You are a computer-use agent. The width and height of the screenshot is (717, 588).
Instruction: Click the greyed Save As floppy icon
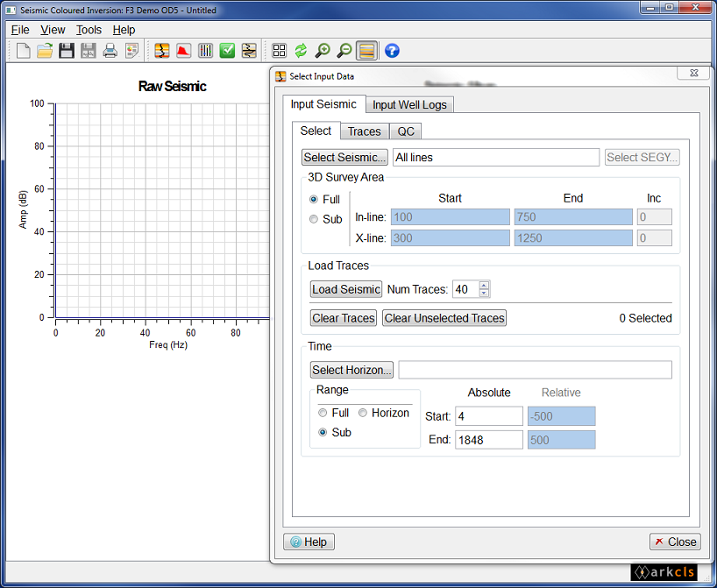[x=89, y=50]
